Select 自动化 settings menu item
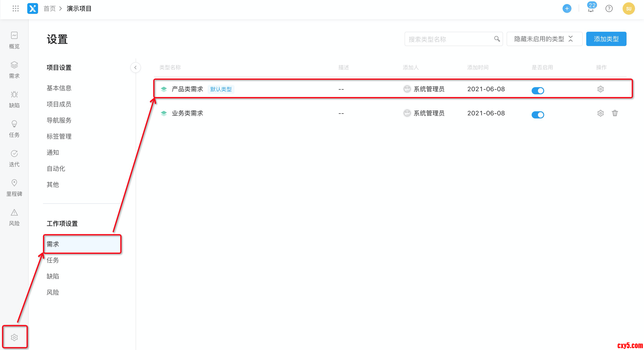Viewport: 644px width, 350px height. (x=56, y=169)
